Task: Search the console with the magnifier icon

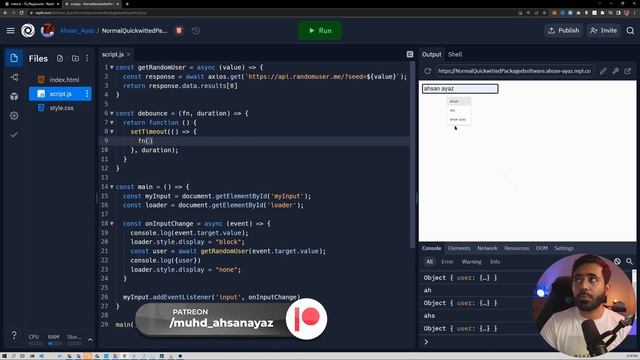Action: [629, 261]
